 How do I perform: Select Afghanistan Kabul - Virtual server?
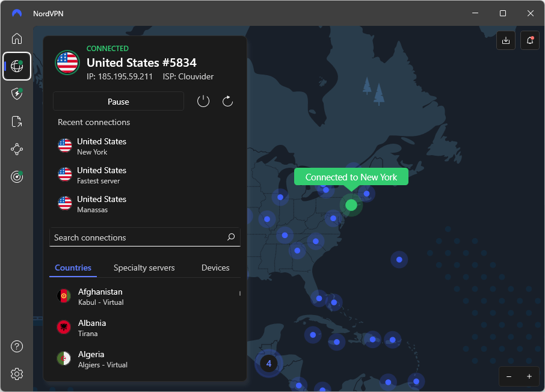(145, 296)
